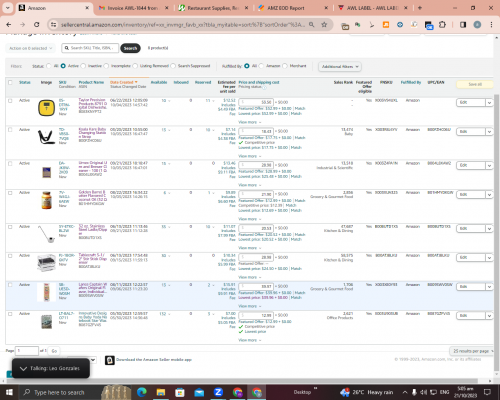This screenshot has height=400, width=500.
Task: Open Chrome side panel icon
Action: pyautogui.click(x=463, y=25)
